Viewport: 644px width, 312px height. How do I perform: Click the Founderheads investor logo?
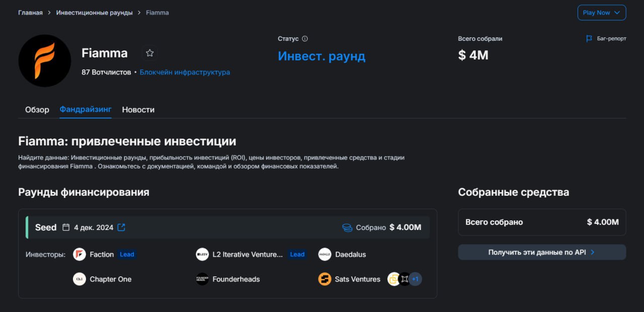(202, 279)
